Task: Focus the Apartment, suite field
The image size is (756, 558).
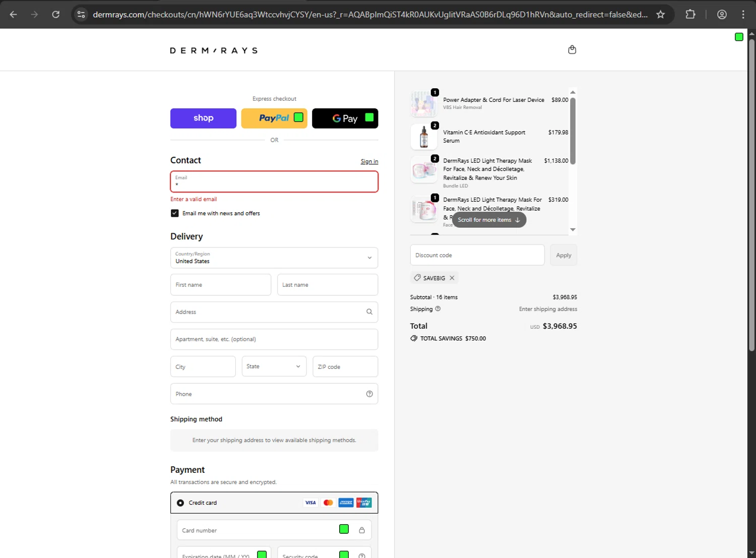Action: [x=274, y=339]
